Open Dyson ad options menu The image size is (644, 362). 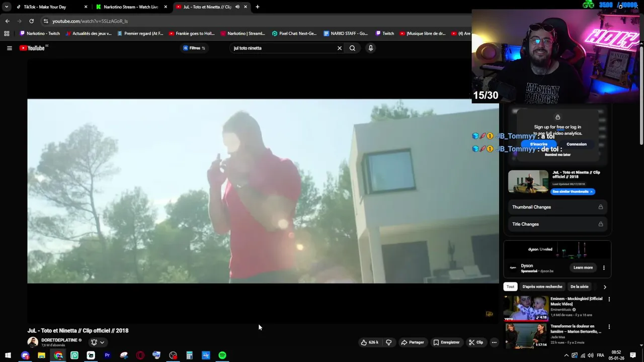[604, 267]
